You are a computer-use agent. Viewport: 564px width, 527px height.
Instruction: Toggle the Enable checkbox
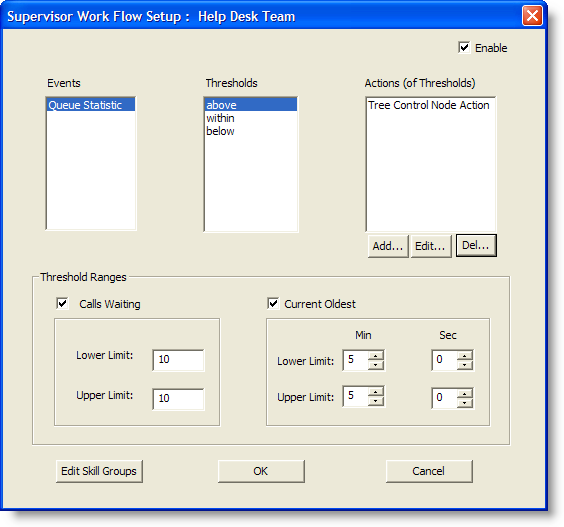click(464, 47)
